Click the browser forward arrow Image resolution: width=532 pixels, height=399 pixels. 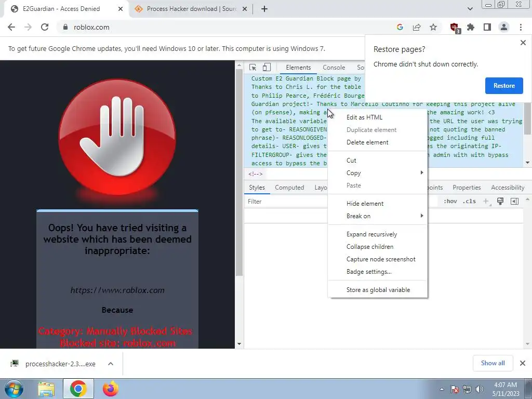coord(28,27)
